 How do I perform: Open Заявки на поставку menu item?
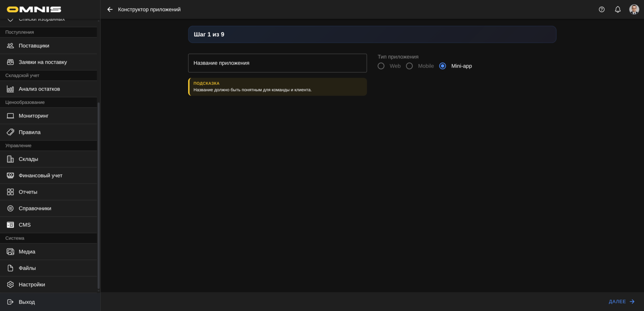[43, 62]
